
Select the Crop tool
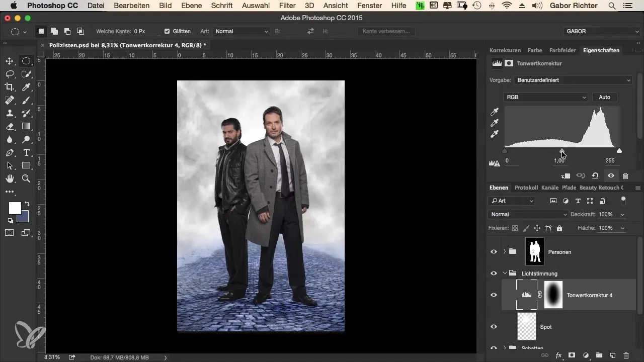click(9, 87)
